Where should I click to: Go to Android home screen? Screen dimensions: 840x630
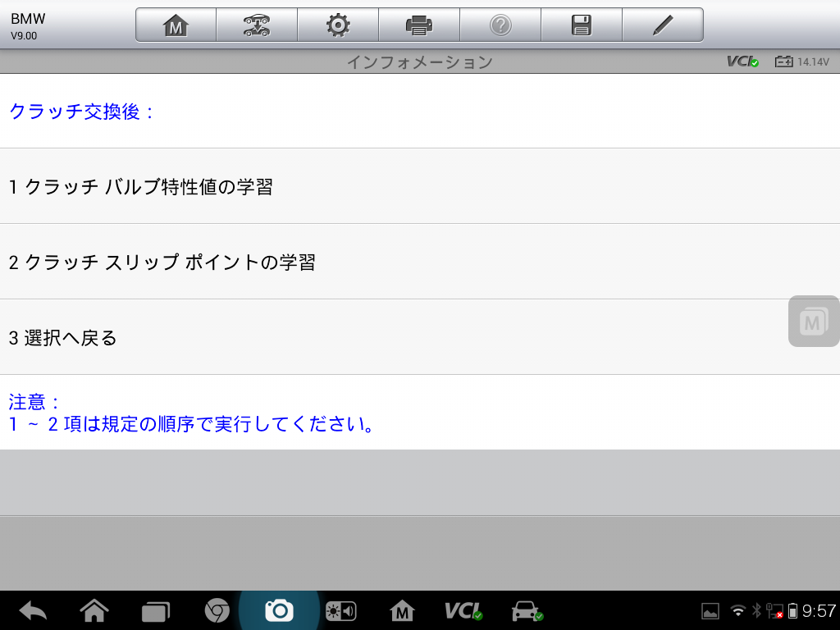click(94, 610)
